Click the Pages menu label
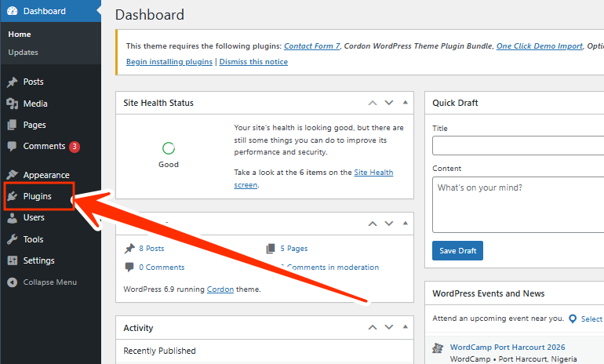The height and width of the screenshot is (364, 604). click(35, 126)
